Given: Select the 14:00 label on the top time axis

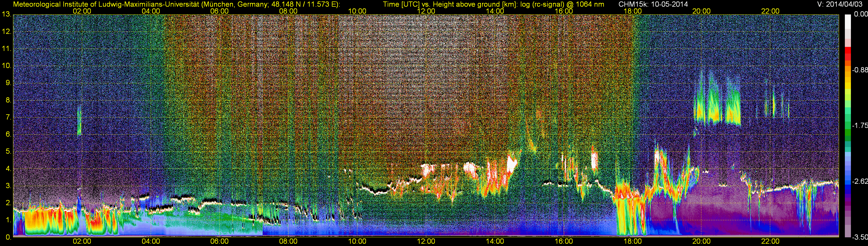Looking at the screenshot, I should click(x=495, y=11).
